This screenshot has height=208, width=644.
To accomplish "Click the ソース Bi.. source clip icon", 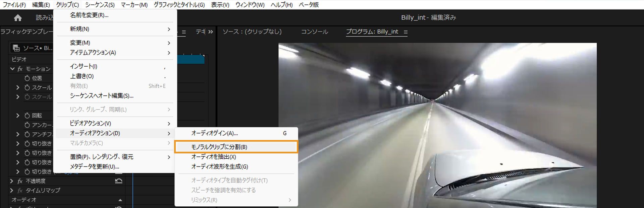I will click(x=16, y=48).
